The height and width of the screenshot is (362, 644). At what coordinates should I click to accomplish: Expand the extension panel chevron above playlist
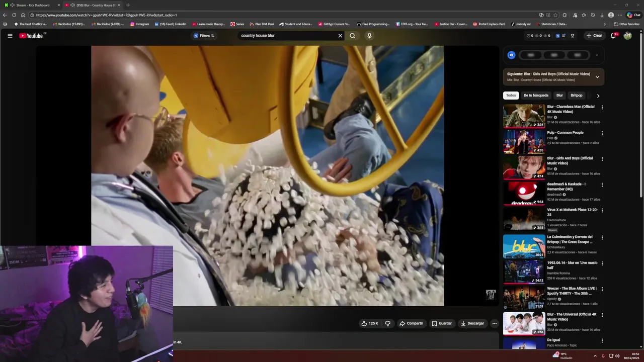[597, 55]
